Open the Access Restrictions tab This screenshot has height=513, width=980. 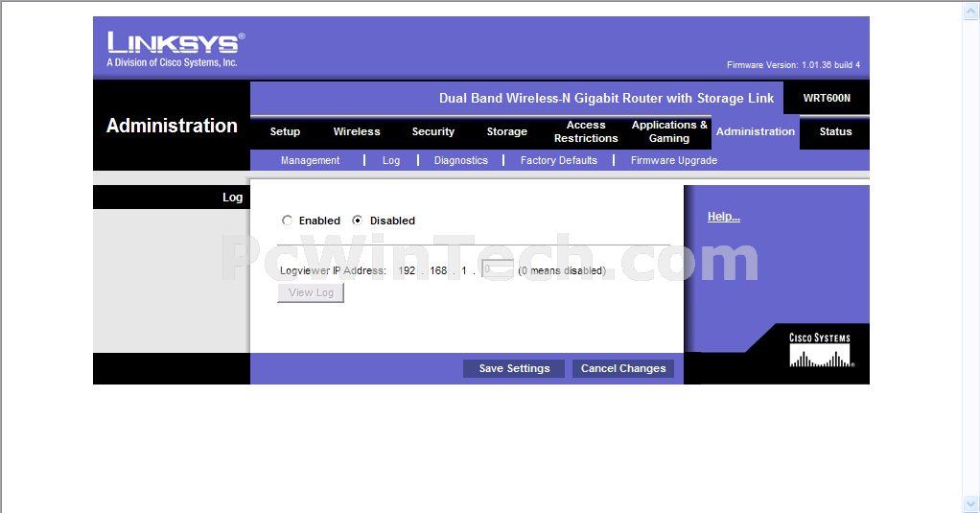click(x=586, y=131)
